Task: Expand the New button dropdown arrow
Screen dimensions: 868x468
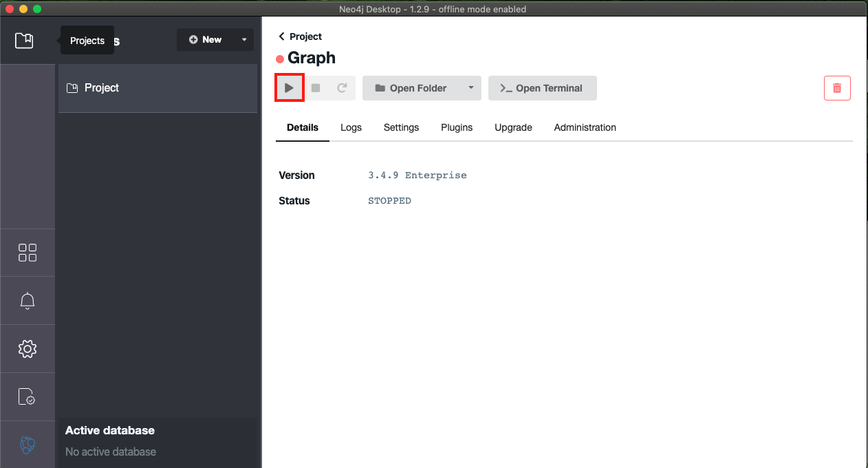Action: coord(244,40)
